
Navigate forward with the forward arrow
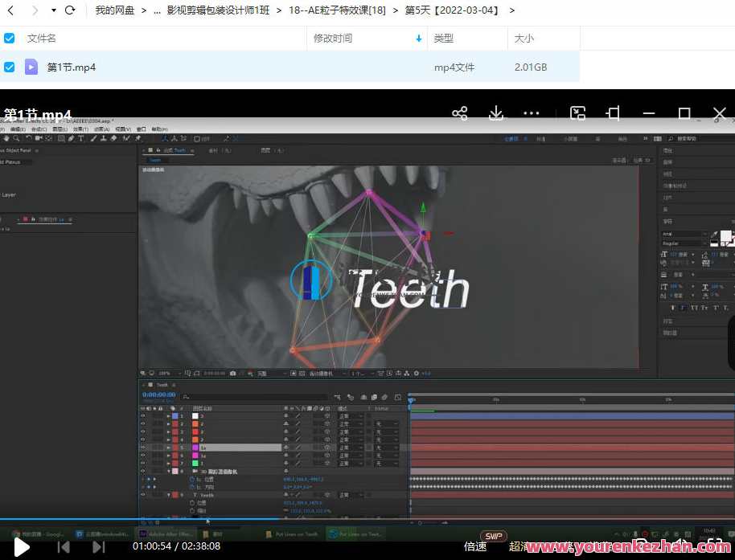[x=35, y=10]
